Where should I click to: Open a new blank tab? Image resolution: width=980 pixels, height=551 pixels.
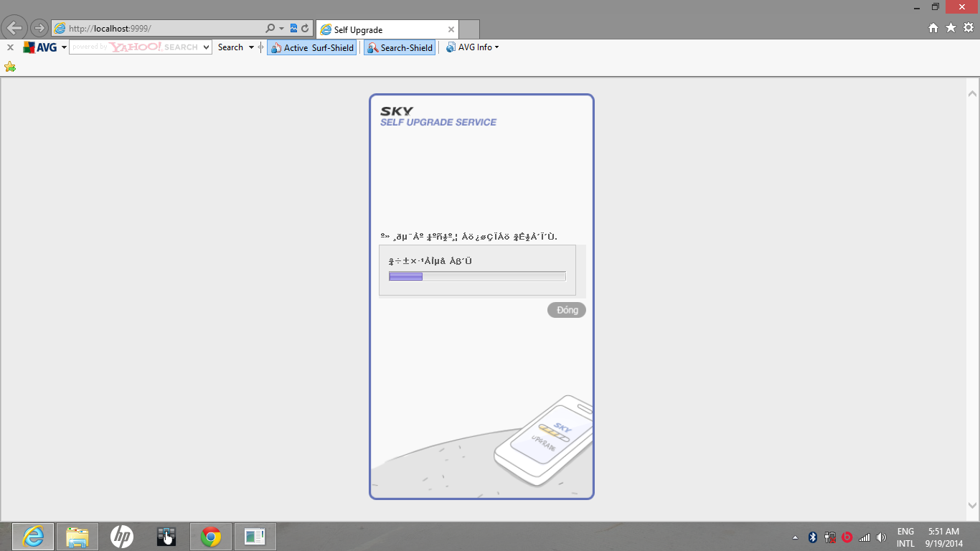pyautogui.click(x=469, y=29)
